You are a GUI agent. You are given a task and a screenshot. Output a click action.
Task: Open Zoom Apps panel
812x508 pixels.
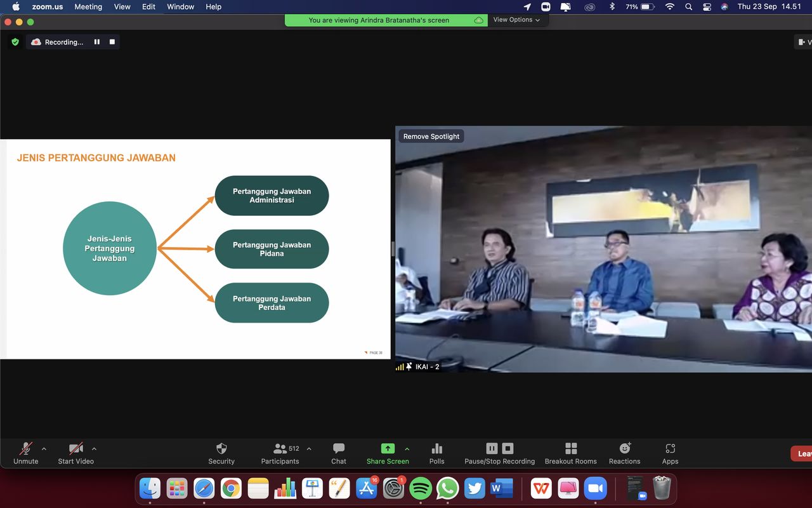671,453
